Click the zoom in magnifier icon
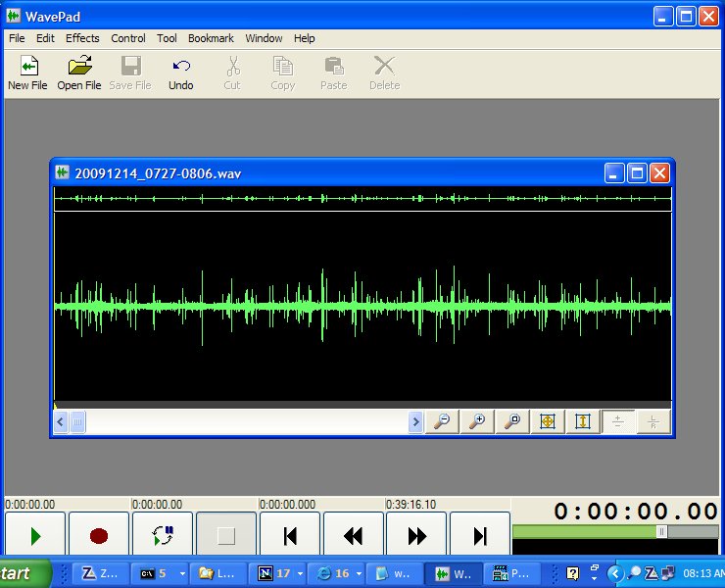The height and width of the screenshot is (588, 725). point(478,421)
